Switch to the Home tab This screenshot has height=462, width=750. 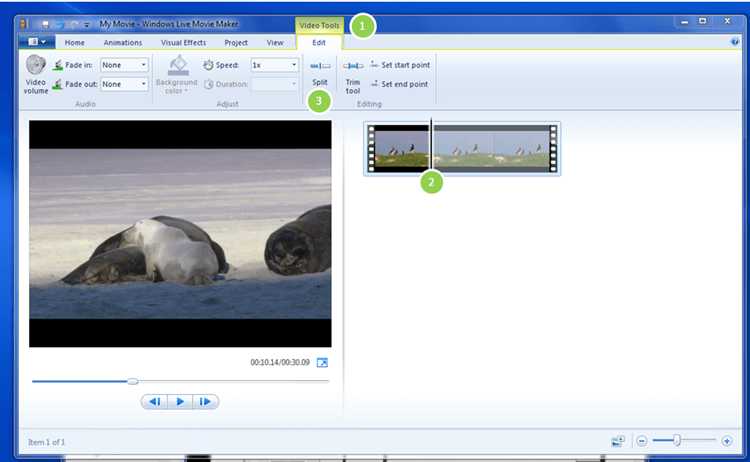[x=75, y=43]
